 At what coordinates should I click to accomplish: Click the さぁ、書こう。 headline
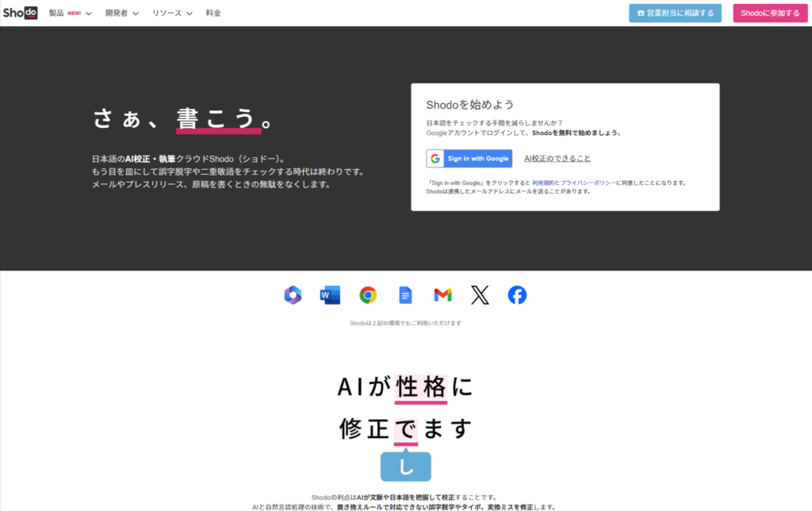[183, 119]
